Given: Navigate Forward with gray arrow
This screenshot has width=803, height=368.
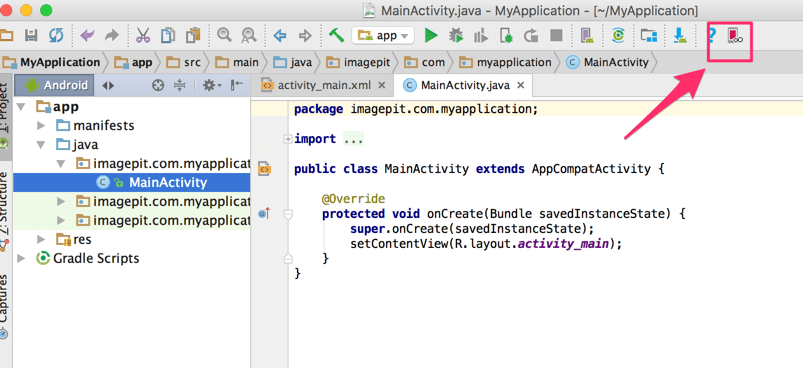Looking at the screenshot, I should click(x=305, y=35).
